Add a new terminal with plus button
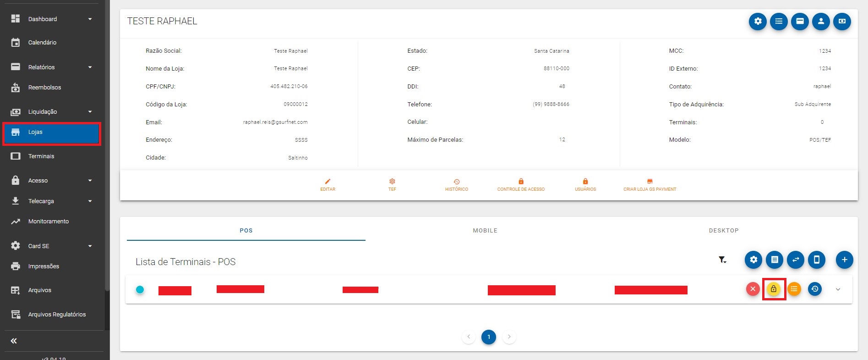This screenshot has width=868, height=360. pos(844,260)
